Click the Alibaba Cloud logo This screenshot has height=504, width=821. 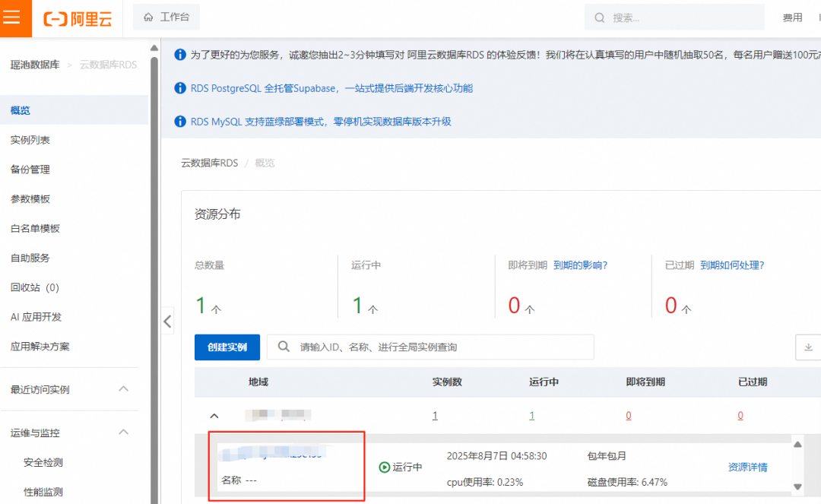pos(78,19)
